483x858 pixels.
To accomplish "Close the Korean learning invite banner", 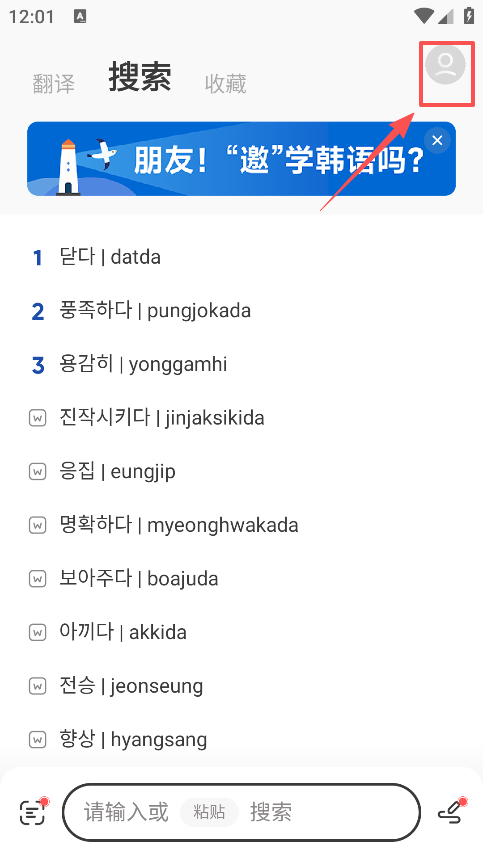I will point(437,141).
